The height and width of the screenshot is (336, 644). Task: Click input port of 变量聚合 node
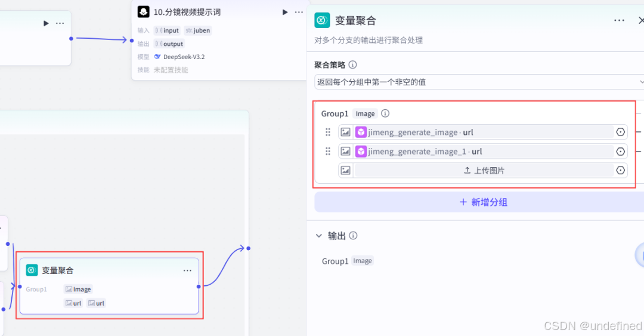20,286
